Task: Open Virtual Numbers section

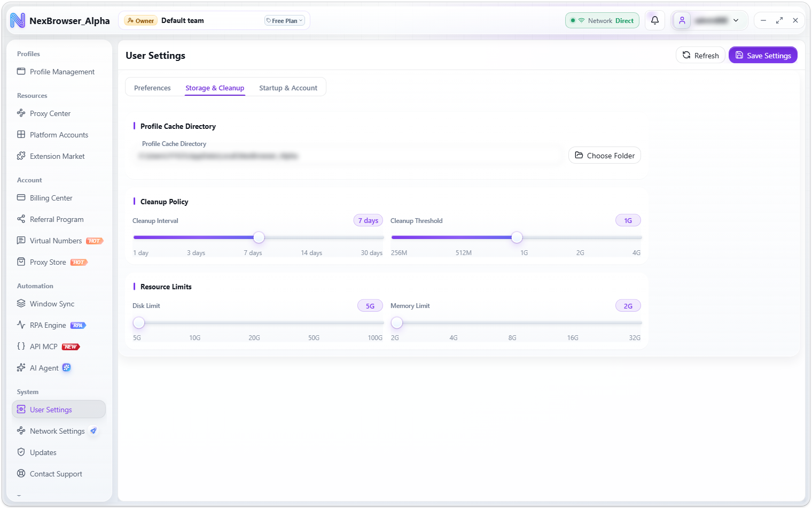Action: coord(59,241)
